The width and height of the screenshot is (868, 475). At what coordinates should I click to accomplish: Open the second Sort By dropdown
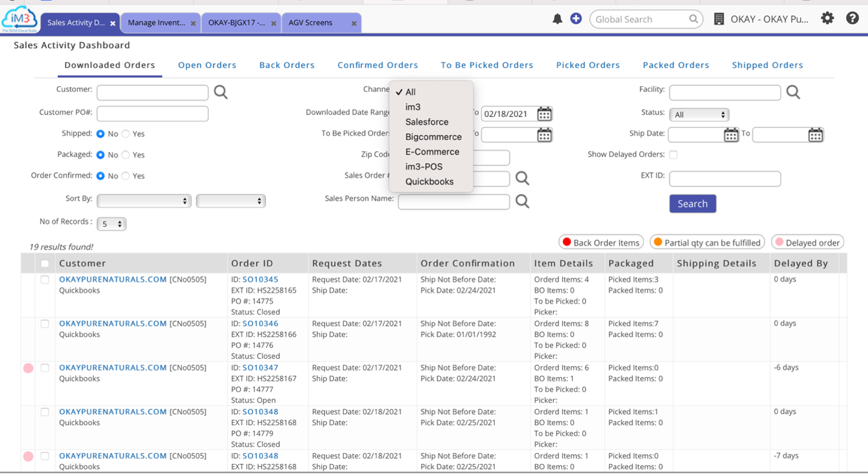tap(231, 201)
